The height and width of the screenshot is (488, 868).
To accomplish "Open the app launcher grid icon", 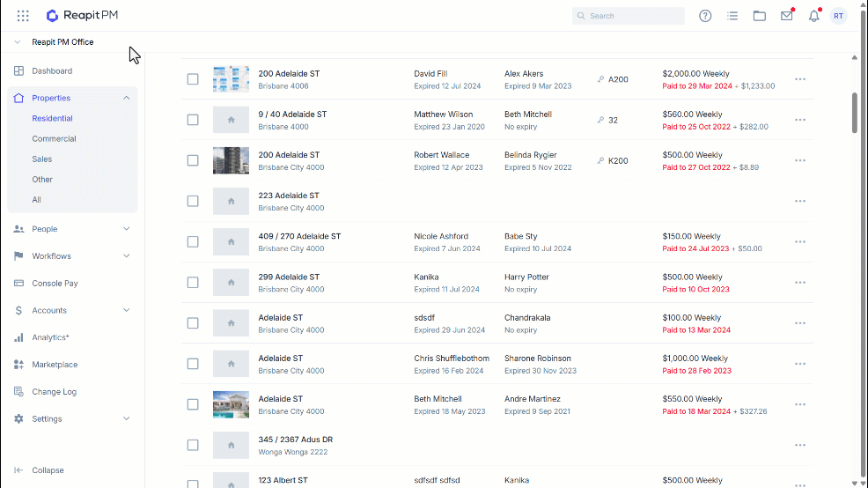I will (23, 16).
